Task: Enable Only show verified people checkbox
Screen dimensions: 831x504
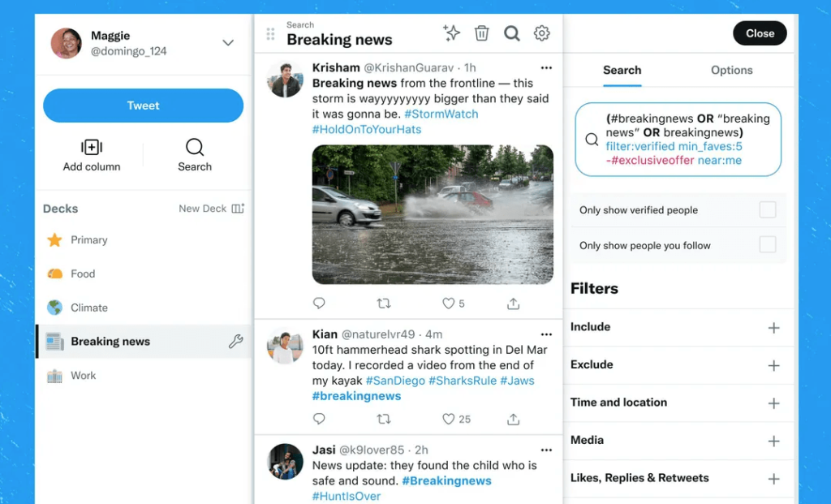Action: coord(768,210)
